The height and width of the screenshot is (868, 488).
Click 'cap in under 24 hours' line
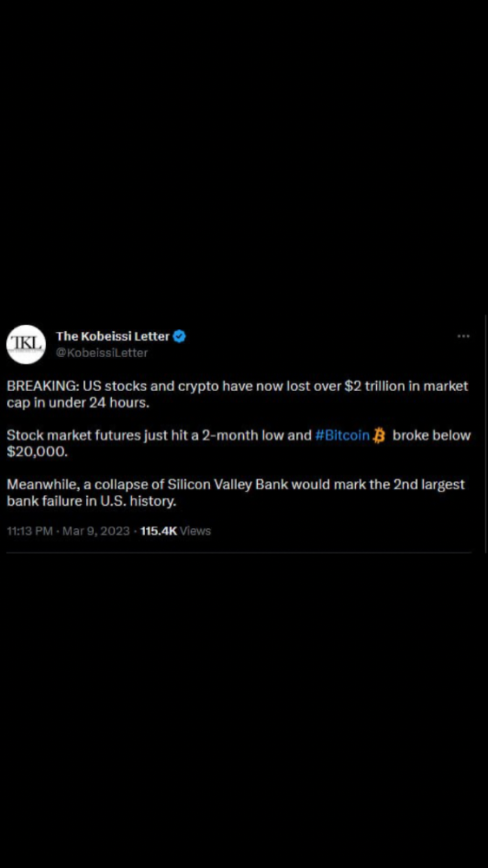(78, 402)
